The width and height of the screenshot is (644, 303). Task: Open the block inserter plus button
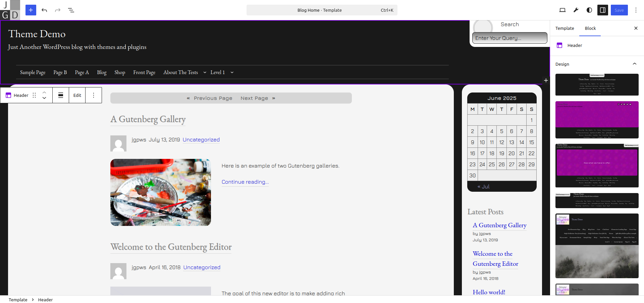pyautogui.click(x=31, y=10)
